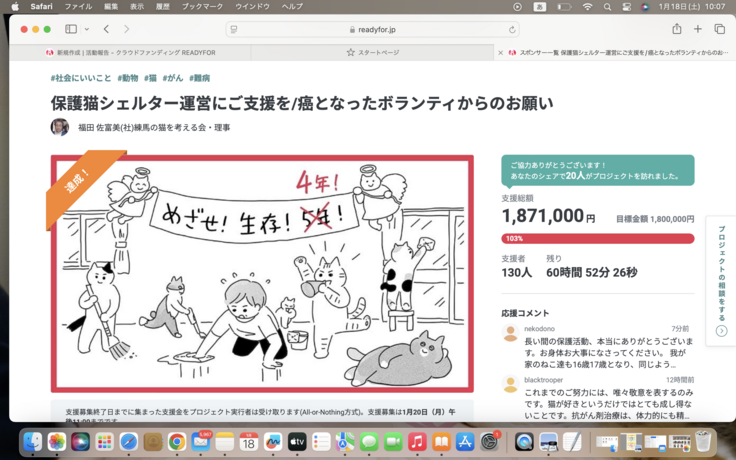Image resolution: width=736 pixels, height=460 pixels.
Task: Open the Share icon in Safari toolbar
Action: [677, 30]
